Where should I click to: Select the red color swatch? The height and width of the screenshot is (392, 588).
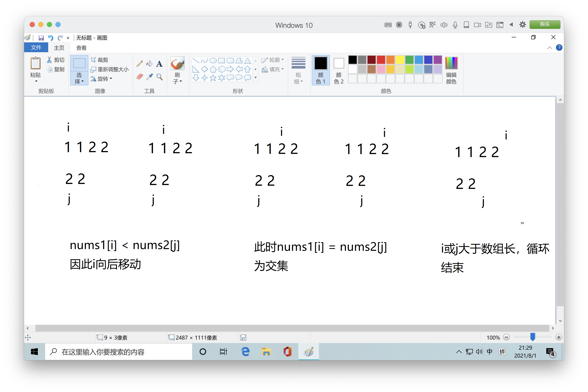coord(381,60)
